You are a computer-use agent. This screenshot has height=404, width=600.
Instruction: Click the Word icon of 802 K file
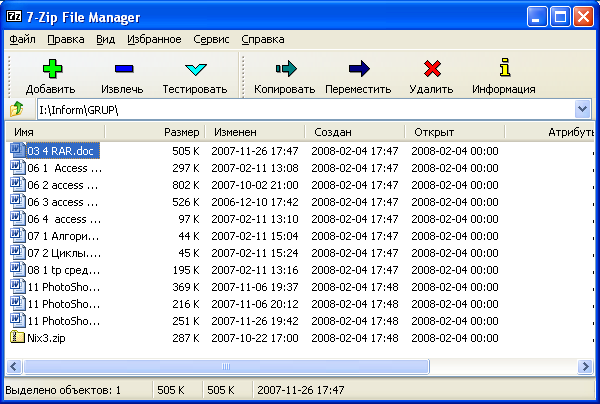(x=18, y=184)
